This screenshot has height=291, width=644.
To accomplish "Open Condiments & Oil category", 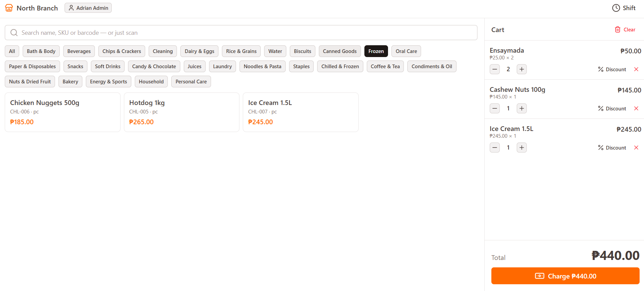I will click(x=432, y=66).
